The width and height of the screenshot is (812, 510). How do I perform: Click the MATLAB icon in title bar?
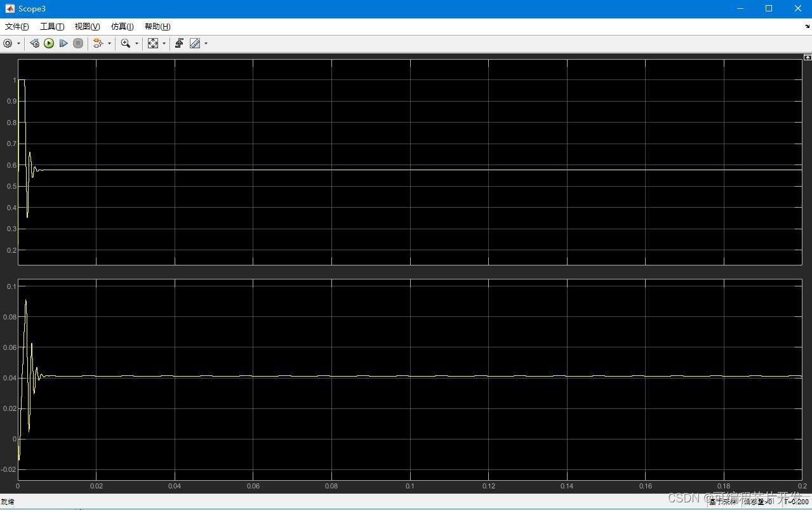coord(10,8)
